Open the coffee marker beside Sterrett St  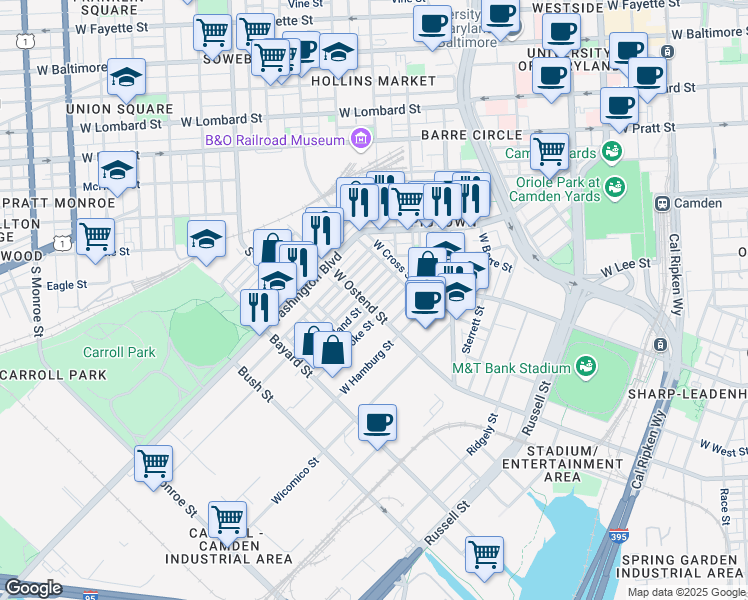(425, 303)
